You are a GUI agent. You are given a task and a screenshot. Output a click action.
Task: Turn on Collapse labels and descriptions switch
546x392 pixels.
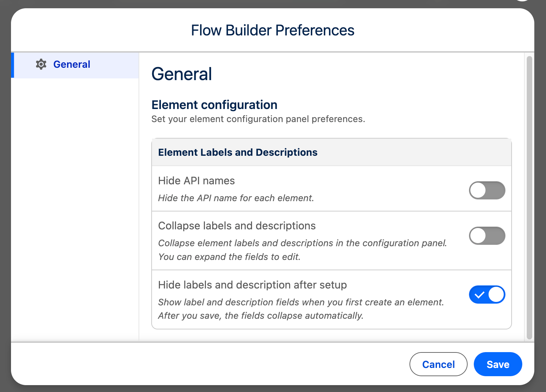pyautogui.click(x=487, y=236)
